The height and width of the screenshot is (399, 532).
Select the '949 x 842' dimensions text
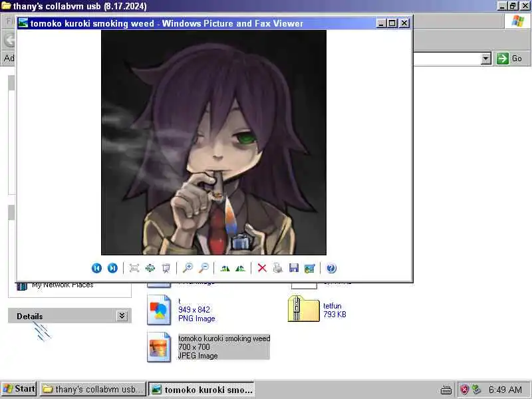pos(194,309)
